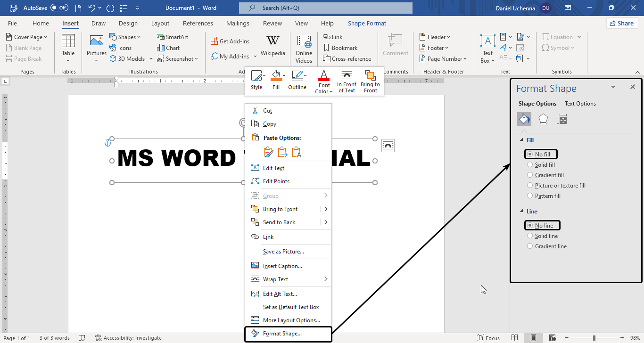Choose Format Shape from context menu

click(x=282, y=334)
